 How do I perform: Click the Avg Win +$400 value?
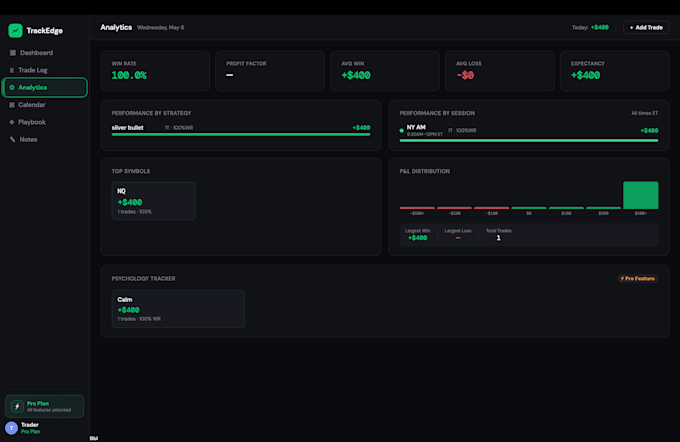coord(356,75)
